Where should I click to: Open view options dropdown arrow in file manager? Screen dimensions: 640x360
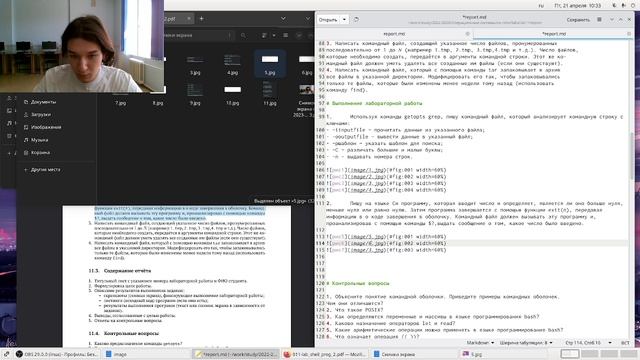(274, 36)
